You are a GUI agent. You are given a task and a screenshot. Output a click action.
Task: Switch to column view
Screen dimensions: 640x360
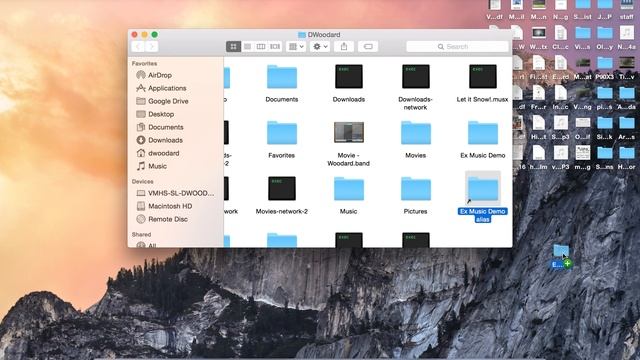(261, 47)
